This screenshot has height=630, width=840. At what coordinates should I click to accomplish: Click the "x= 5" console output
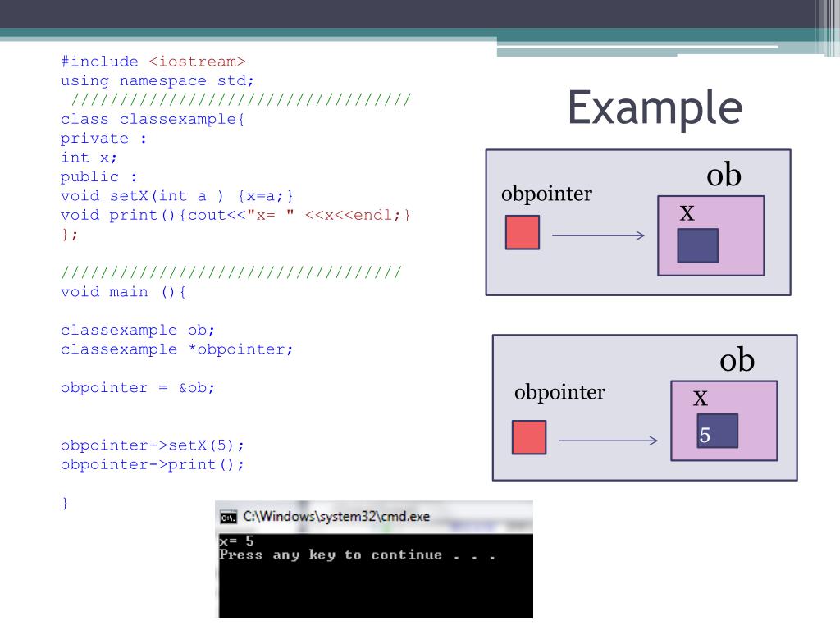pyautogui.click(x=236, y=541)
